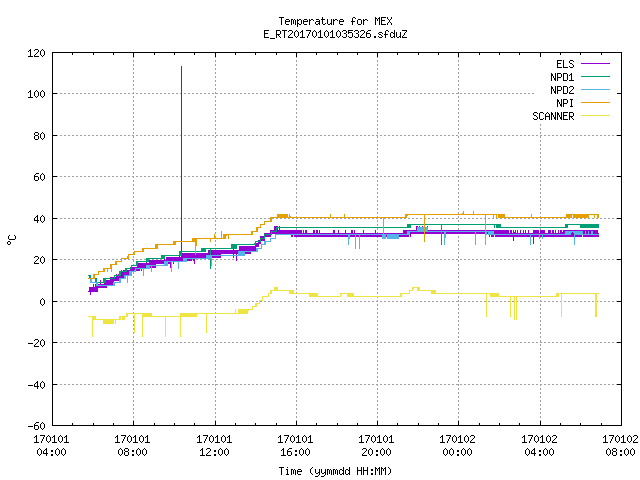This screenshot has height=480, width=640.
Task: Click the y-axis tick label 40
Action: (40, 219)
